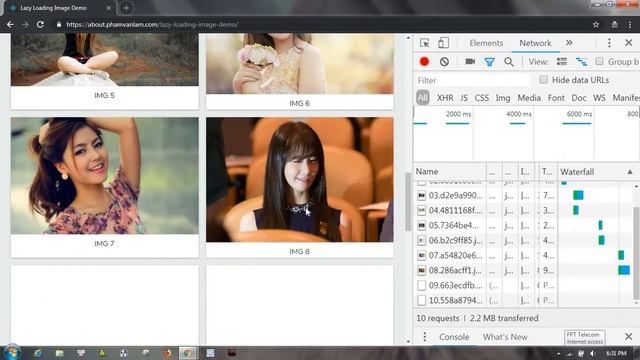Click the 6:31 PM taskbar clock
640x360 pixels.
tap(616, 353)
